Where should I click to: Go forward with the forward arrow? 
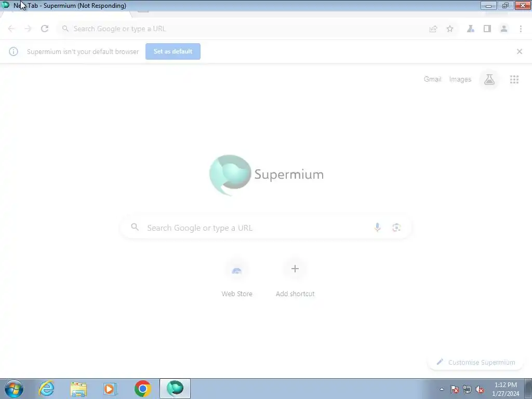click(x=28, y=29)
